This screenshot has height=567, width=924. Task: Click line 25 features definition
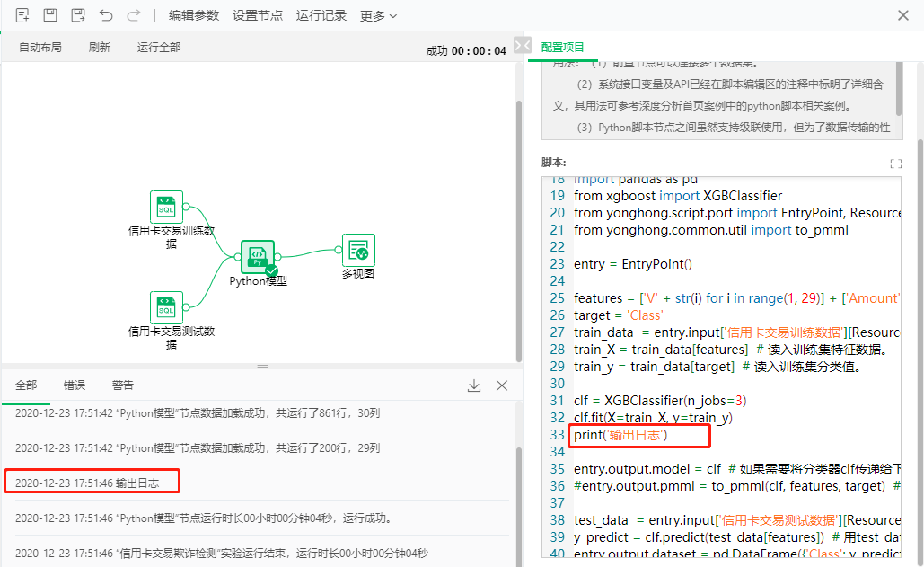(736, 298)
